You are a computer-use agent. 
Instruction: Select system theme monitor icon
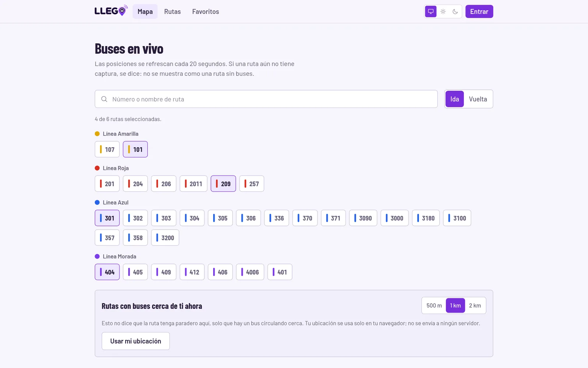[431, 11]
